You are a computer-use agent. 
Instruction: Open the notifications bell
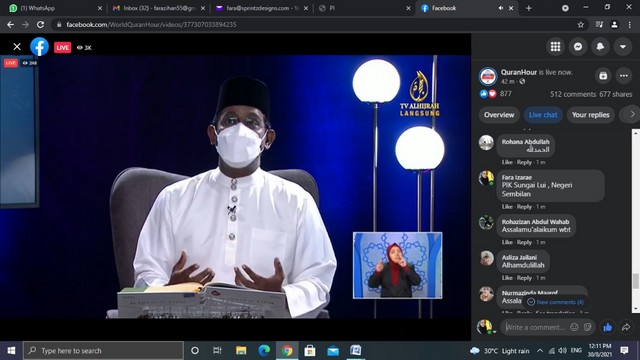tap(600, 47)
